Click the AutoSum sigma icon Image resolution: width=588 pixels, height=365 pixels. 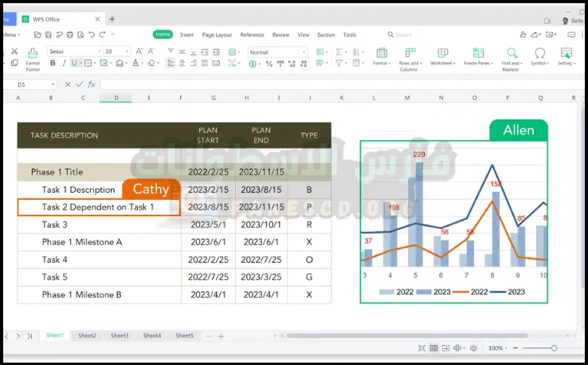339,52
